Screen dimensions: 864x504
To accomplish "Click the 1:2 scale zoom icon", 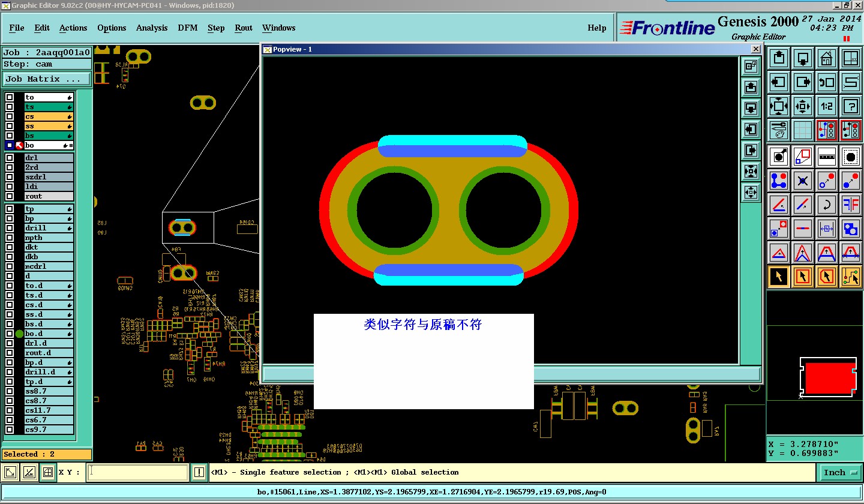I will [827, 106].
